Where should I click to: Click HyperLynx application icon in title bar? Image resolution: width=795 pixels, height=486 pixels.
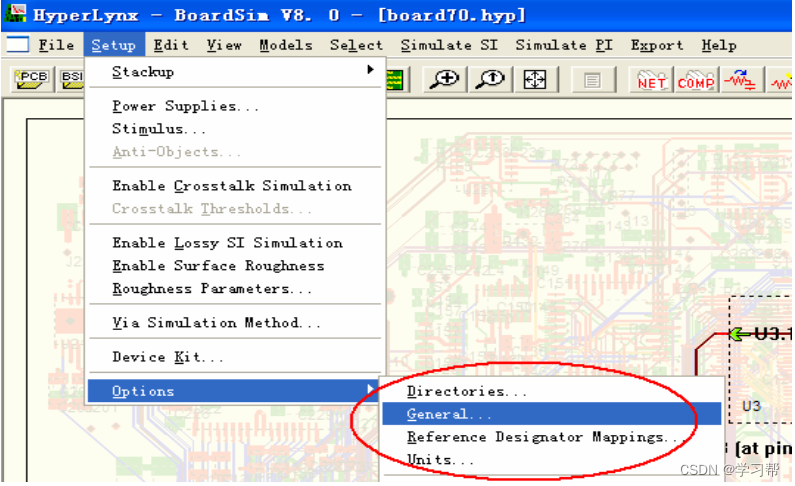pyautogui.click(x=15, y=13)
